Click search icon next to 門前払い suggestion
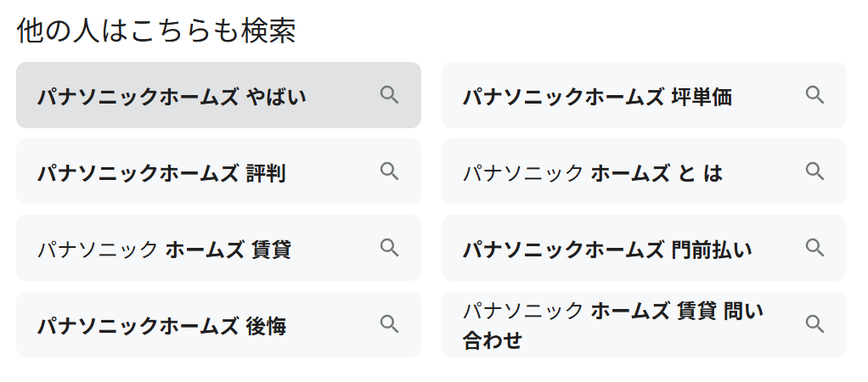 pos(814,248)
